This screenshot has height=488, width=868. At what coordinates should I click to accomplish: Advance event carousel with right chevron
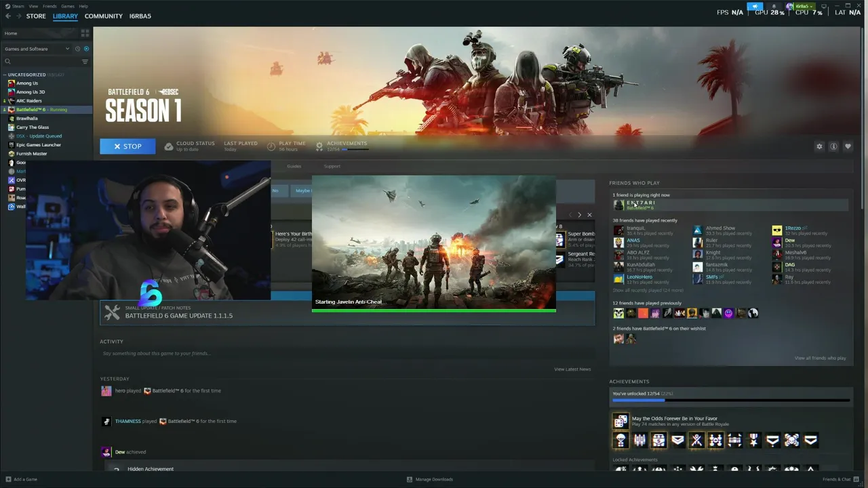click(579, 215)
